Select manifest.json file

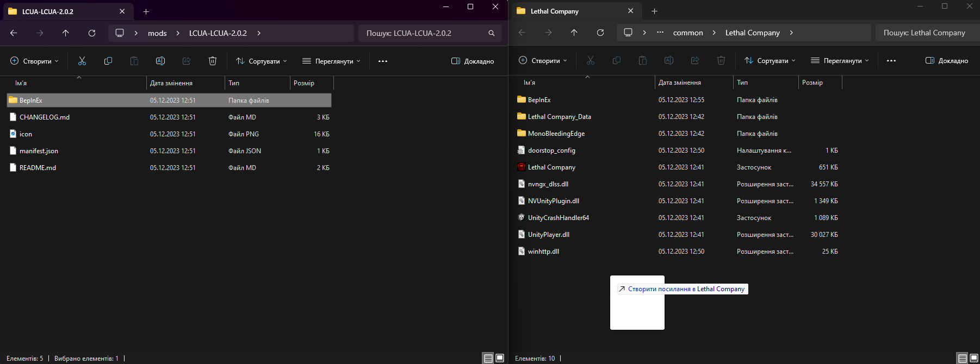click(x=169, y=151)
